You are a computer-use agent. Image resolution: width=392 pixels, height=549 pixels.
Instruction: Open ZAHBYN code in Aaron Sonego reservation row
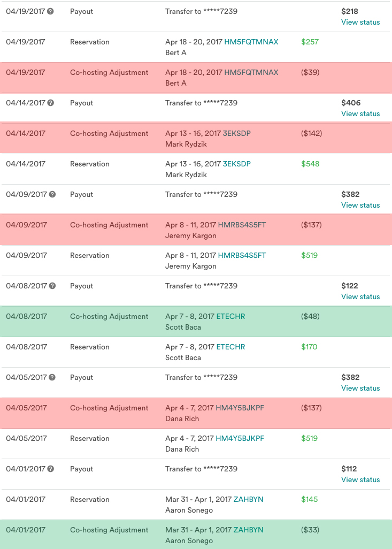248,499
